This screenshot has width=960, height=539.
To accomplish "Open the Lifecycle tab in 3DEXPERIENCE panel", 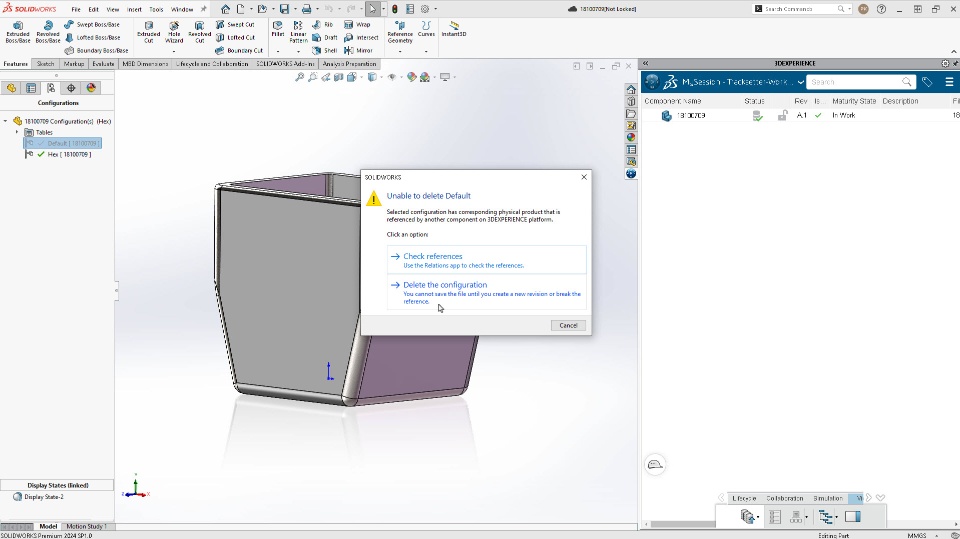I will 744,498.
